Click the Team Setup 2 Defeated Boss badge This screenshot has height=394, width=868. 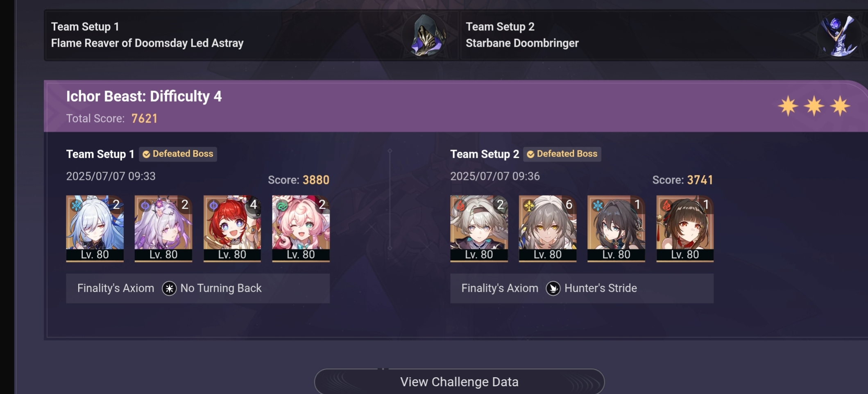coord(562,154)
